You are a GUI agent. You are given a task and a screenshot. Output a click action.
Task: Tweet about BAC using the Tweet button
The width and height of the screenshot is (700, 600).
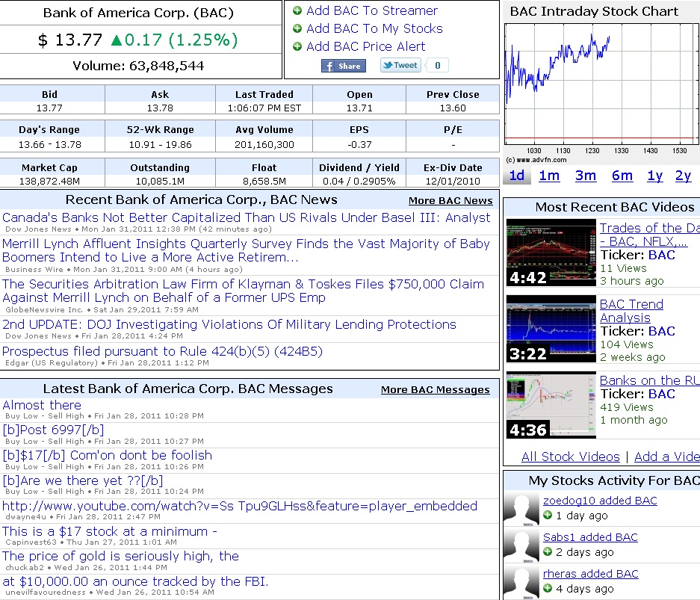400,65
